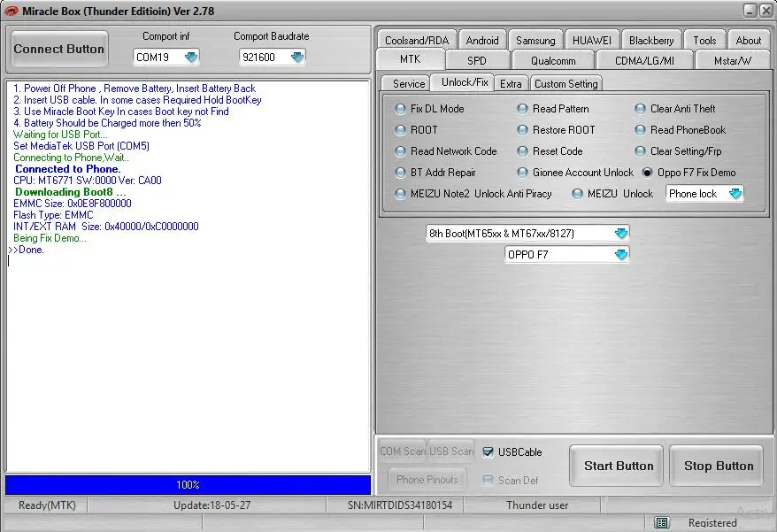Open the Android tab
Image resolution: width=777 pixels, height=532 pixels.
482,40
